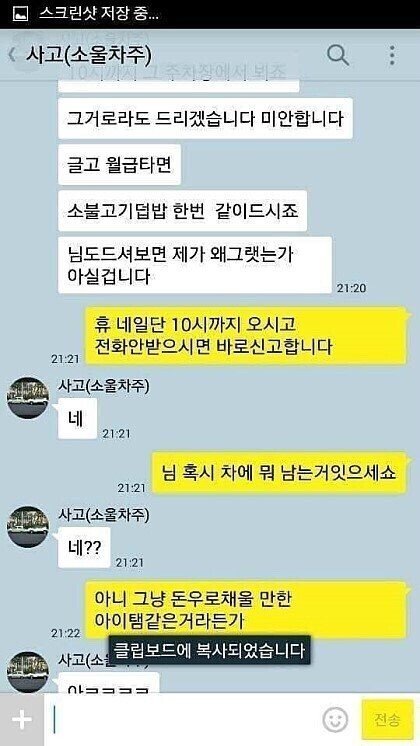
Task: Tap the back arrow beside 사고(소울차주)
Action: click(12, 56)
